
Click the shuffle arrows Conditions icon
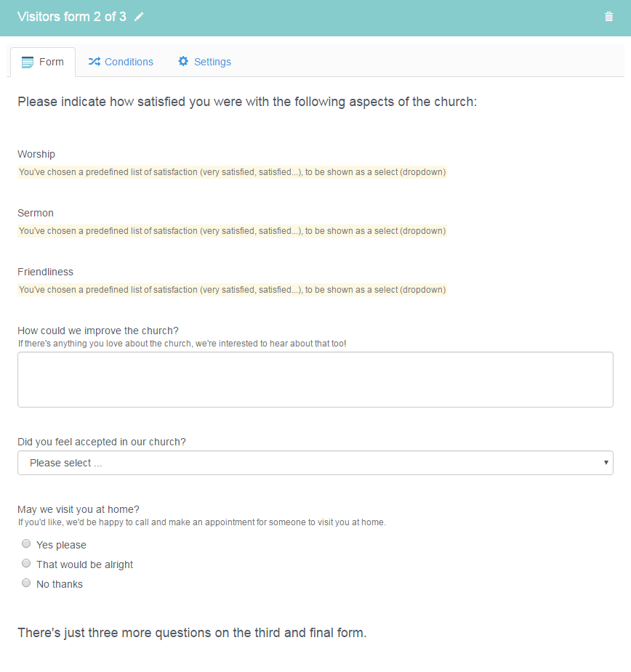[95, 62]
